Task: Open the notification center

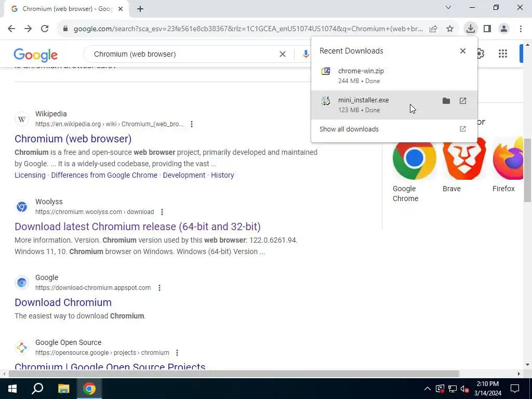Action: click(515, 389)
